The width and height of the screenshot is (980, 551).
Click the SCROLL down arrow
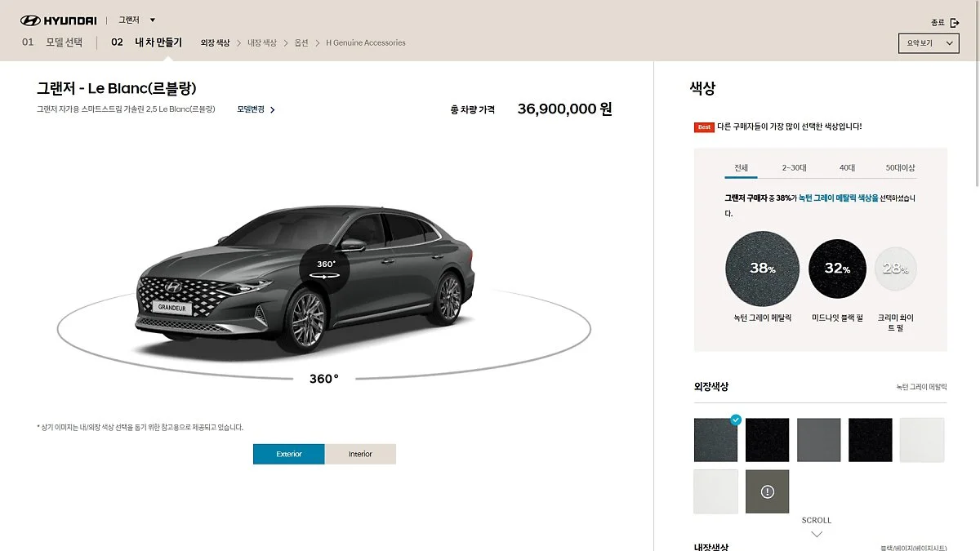pos(816,534)
